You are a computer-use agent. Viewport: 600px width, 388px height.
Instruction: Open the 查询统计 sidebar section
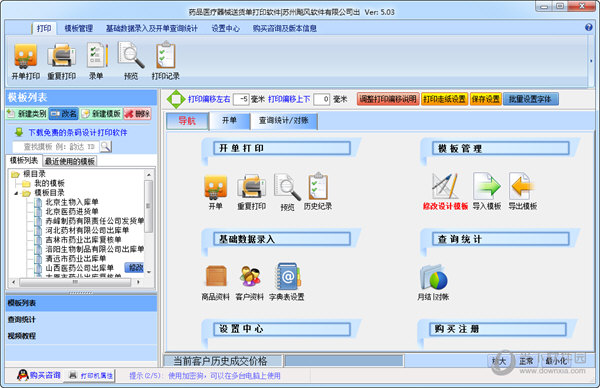(x=81, y=320)
